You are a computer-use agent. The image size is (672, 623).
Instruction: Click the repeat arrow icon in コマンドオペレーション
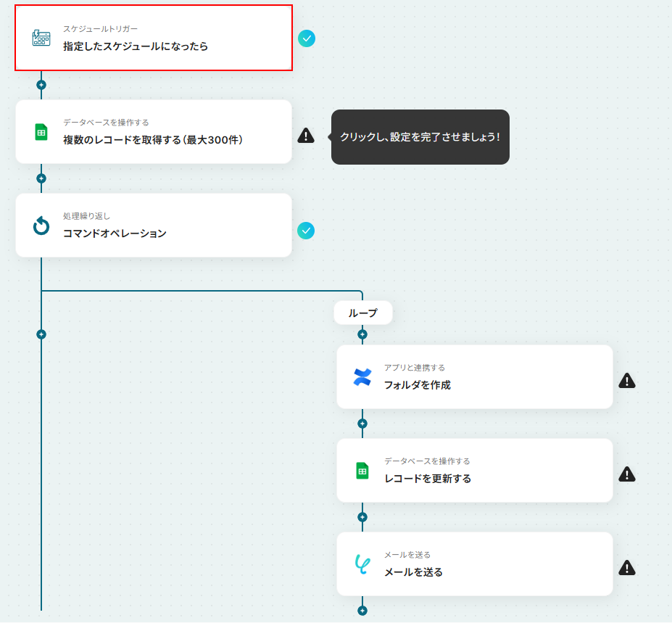pyautogui.click(x=41, y=226)
